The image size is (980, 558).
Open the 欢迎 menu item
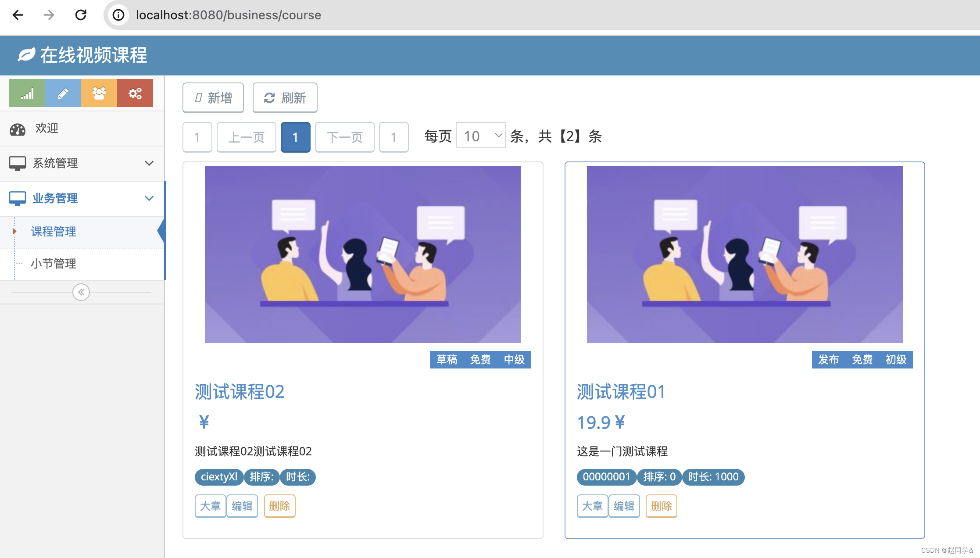click(47, 128)
